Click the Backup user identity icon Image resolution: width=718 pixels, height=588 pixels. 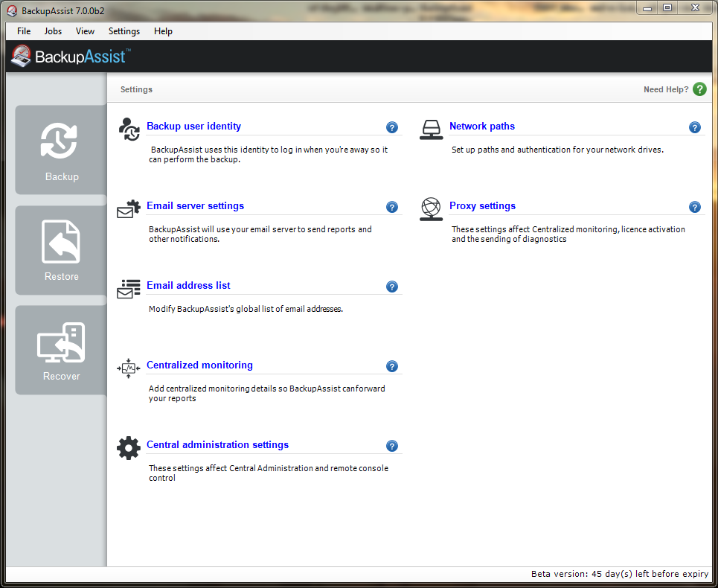(129, 130)
